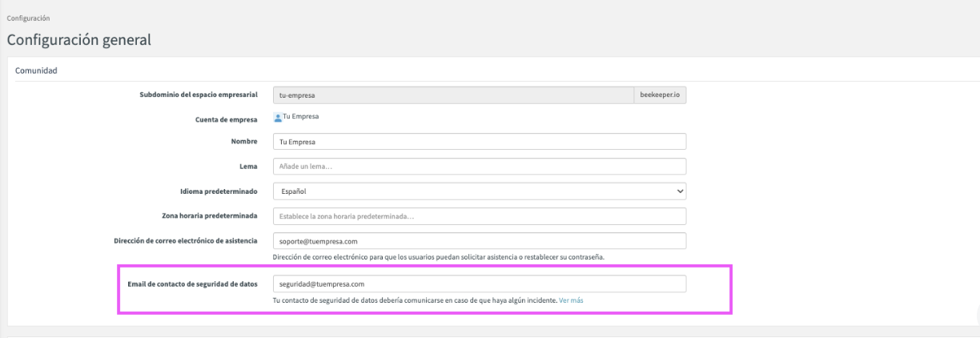Open the Tu Empresa company account
Viewport: 980px width, 338px height.
click(301, 117)
